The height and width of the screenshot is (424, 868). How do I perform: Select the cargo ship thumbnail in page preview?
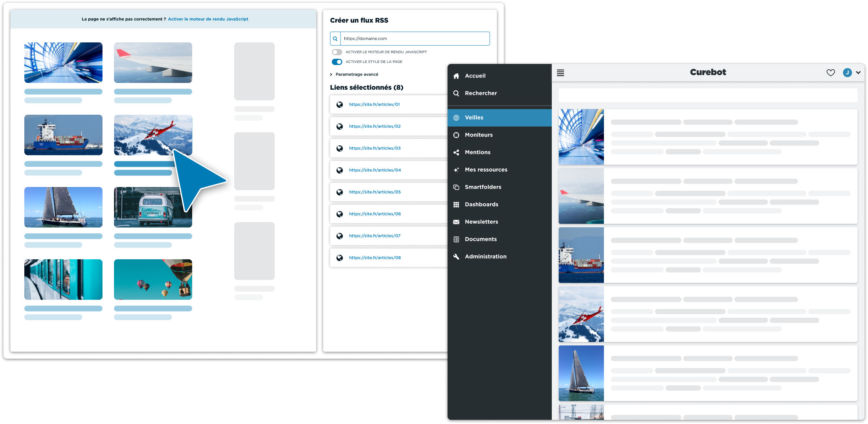point(63,135)
